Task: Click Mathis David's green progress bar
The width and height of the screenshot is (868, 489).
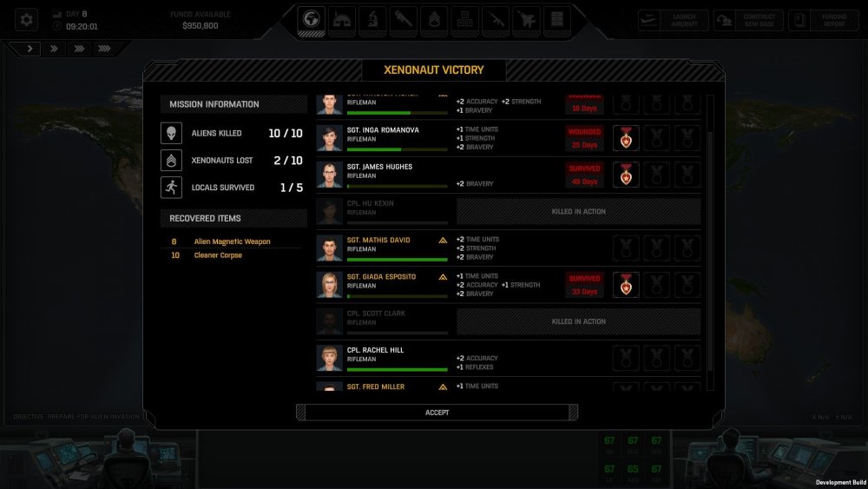Action: (397, 259)
